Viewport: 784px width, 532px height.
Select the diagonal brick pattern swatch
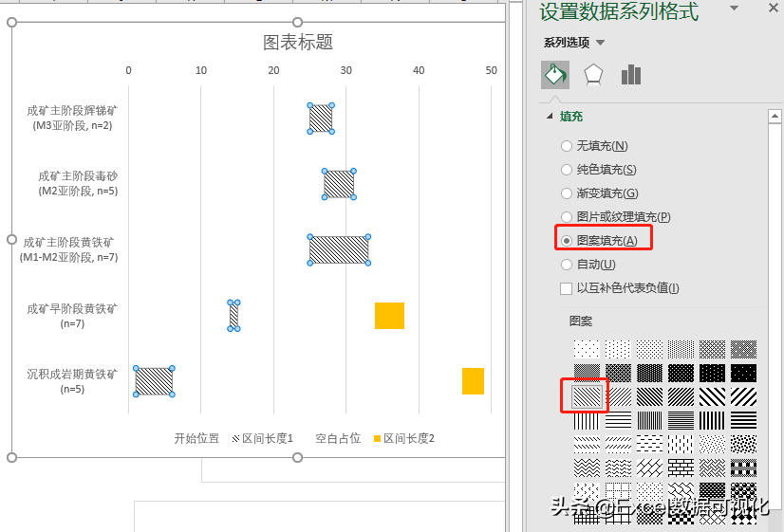click(649, 468)
